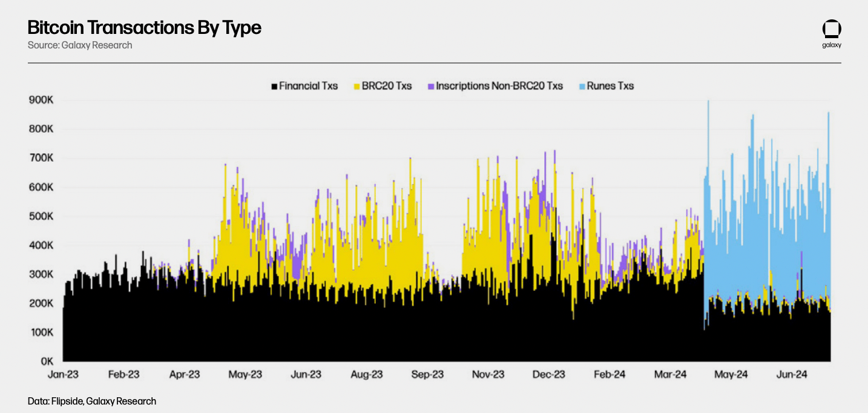Click the Source: Galaxy Research subtitle

click(x=80, y=45)
